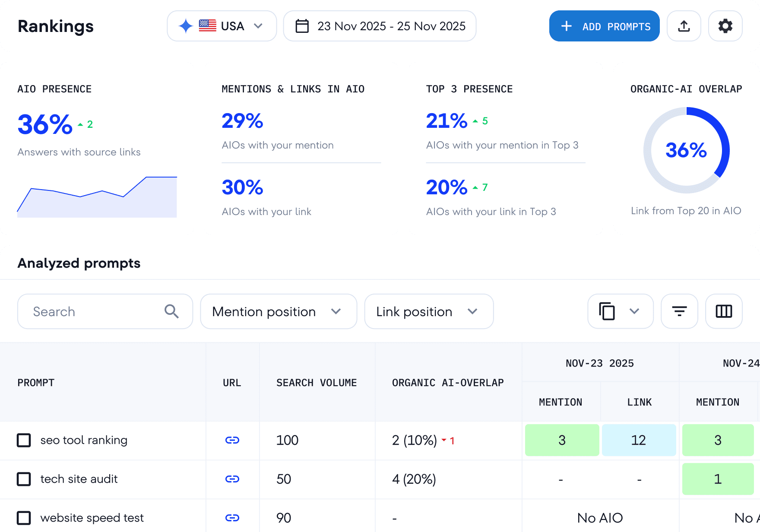Select the seo tool ranking checkbox
This screenshot has height=532, width=760.
point(24,440)
